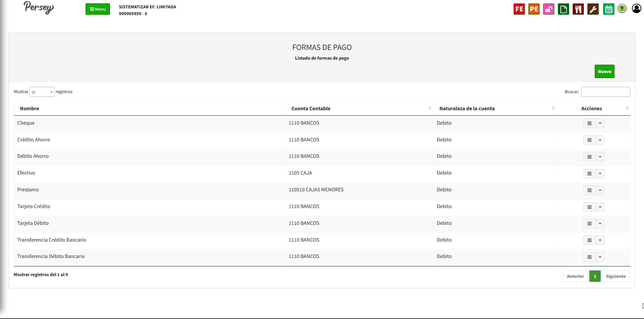The image size is (644, 319).
Task: Click the Nuevo button
Action: click(x=604, y=71)
